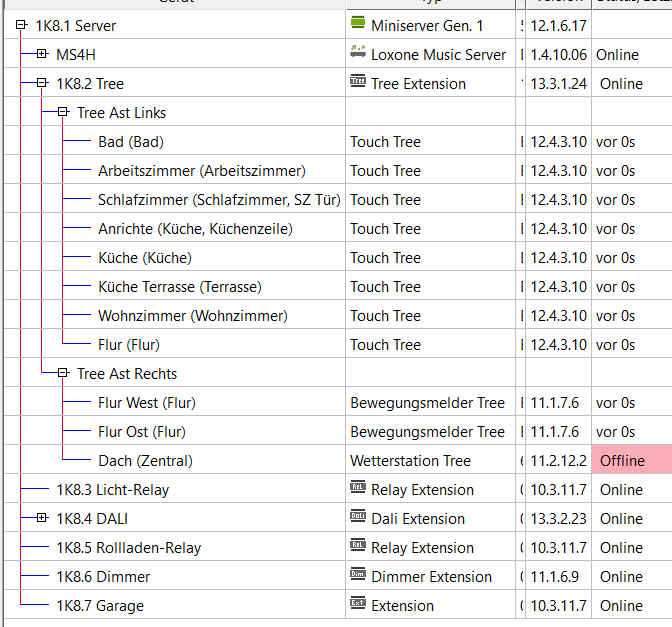Select Wohnzimmer (Wohnzimmer) in the tree
This screenshot has width=672, height=627.
[x=192, y=316]
